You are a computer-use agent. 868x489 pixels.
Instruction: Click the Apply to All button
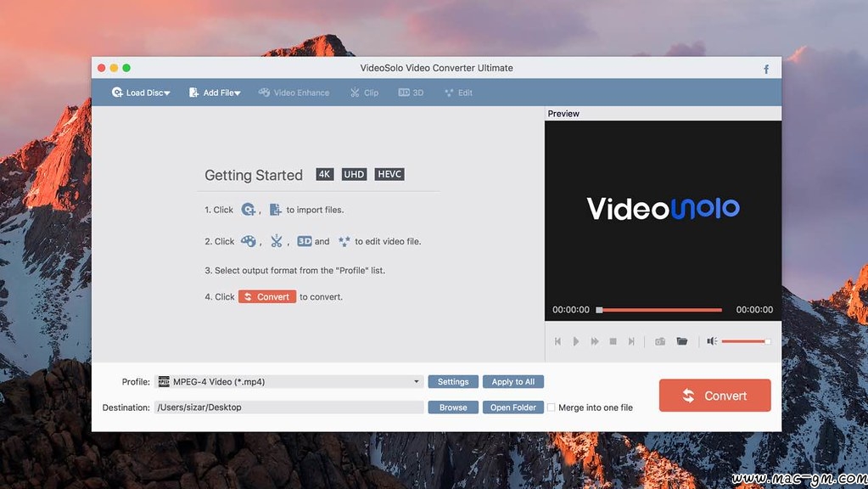click(513, 381)
